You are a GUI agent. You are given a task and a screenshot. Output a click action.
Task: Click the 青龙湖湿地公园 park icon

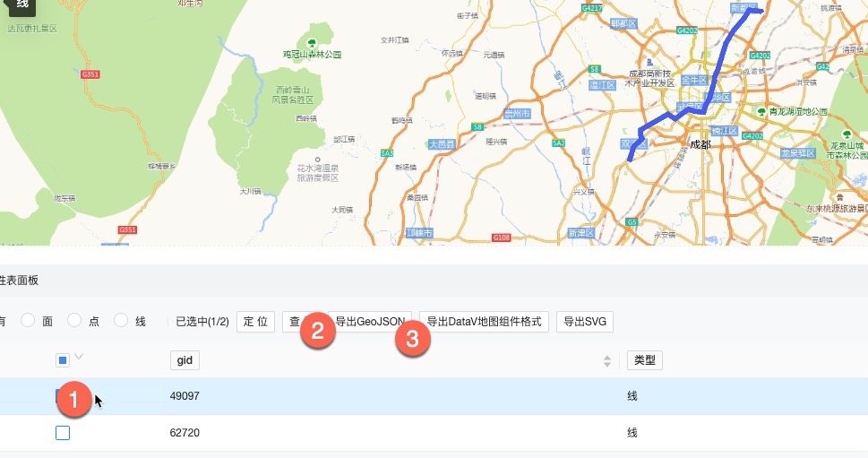pyautogui.click(x=761, y=111)
